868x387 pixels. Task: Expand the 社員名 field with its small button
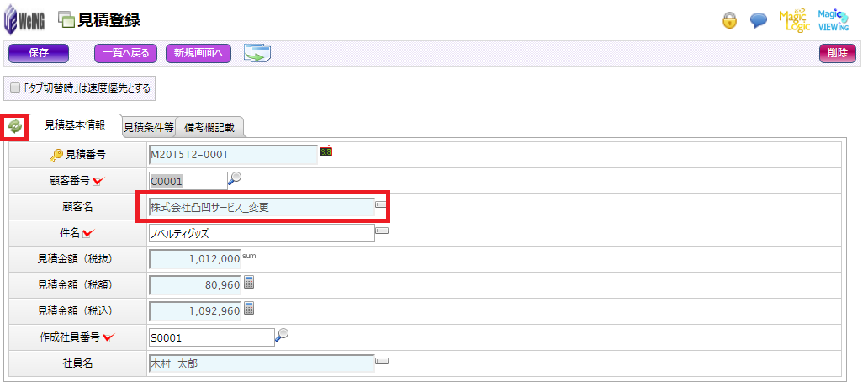tap(381, 361)
